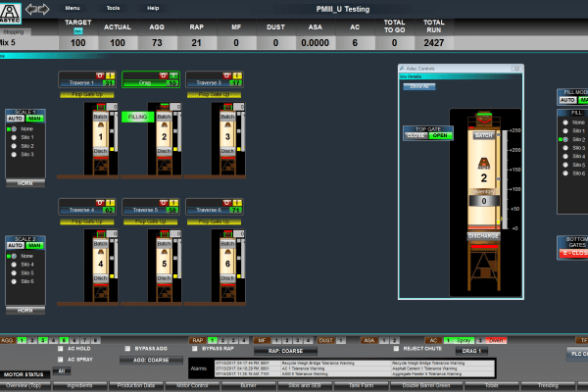Open the Menu menu
588x392 pixels.
coord(73,8)
